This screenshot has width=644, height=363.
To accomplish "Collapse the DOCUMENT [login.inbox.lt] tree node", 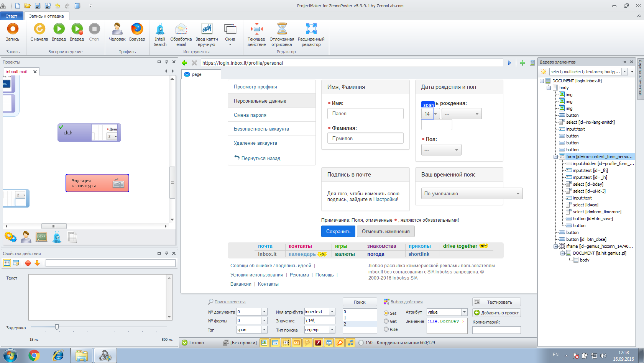I will point(542,81).
